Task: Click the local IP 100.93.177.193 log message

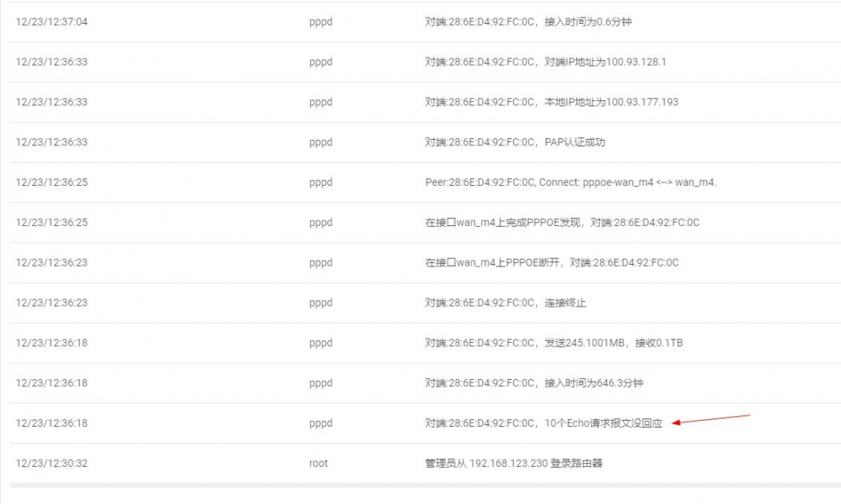Action: 551,102
